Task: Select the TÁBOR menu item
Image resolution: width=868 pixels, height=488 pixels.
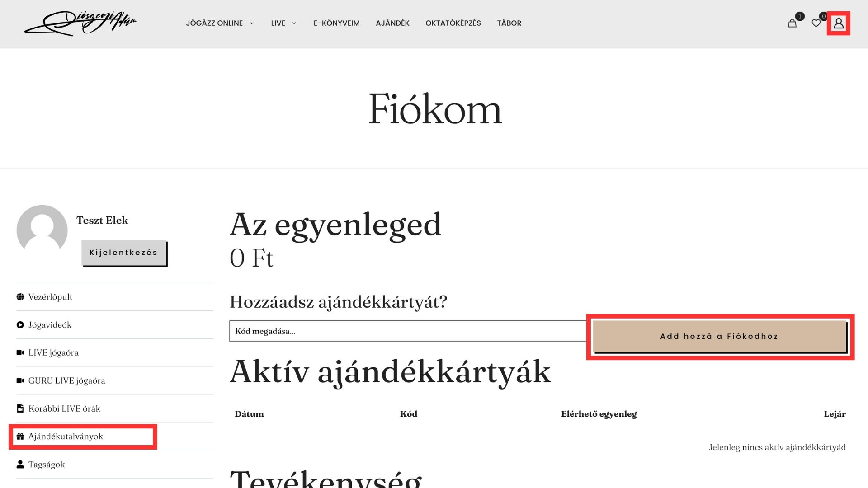Action: coord(509,23)
